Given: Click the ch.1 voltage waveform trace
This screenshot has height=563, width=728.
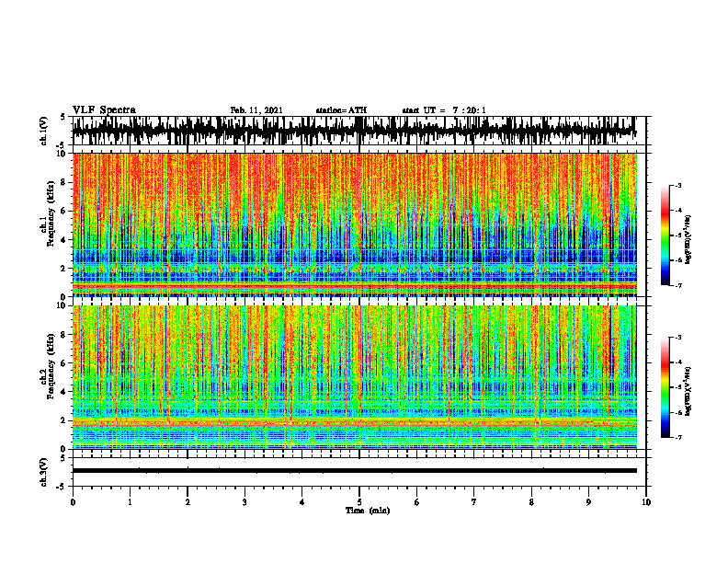Looking at the screenshot, I should (x=354, y=131).
